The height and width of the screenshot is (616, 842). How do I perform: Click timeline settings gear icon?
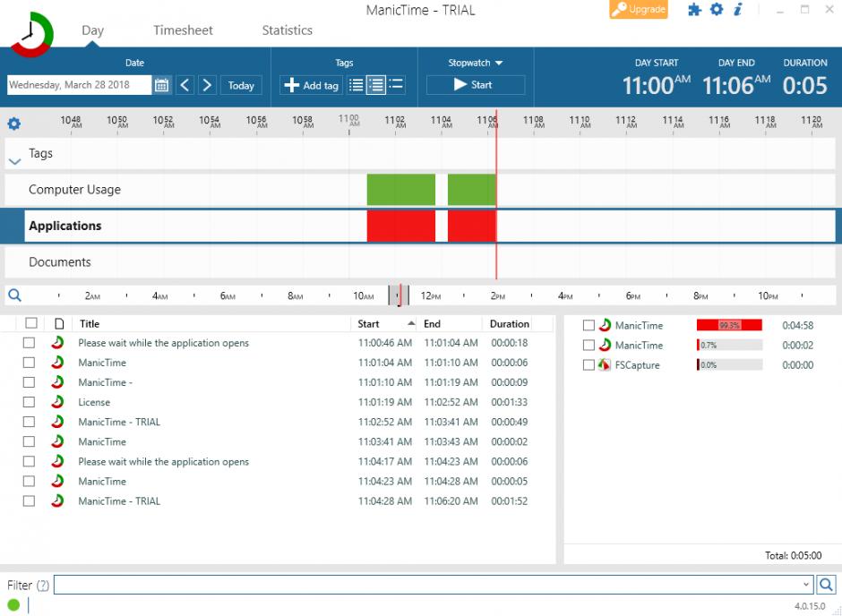coord(14,124)
